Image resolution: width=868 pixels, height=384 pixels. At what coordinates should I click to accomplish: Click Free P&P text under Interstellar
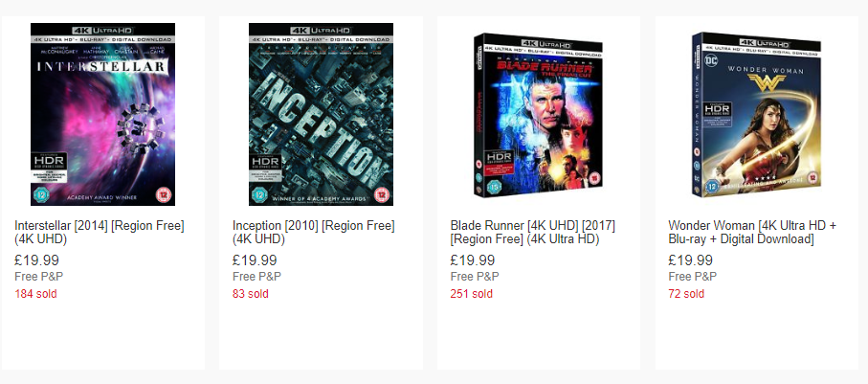click(38, 277)
